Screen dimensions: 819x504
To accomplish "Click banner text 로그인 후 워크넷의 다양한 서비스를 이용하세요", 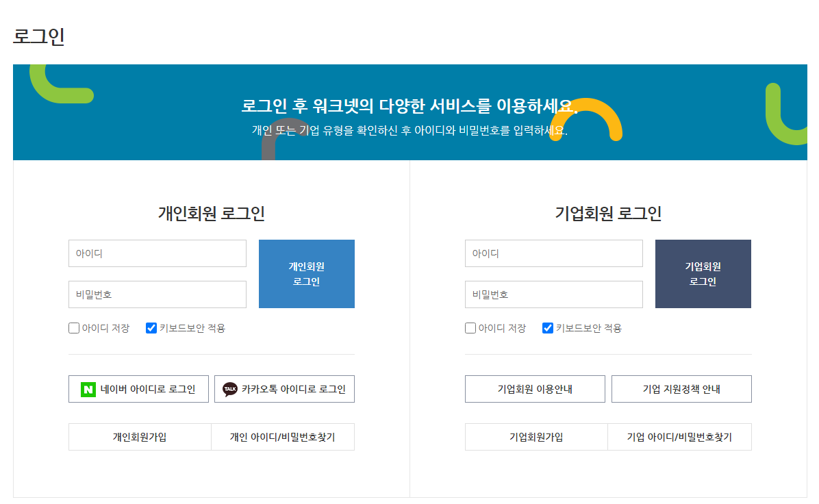I will (409, 106).
